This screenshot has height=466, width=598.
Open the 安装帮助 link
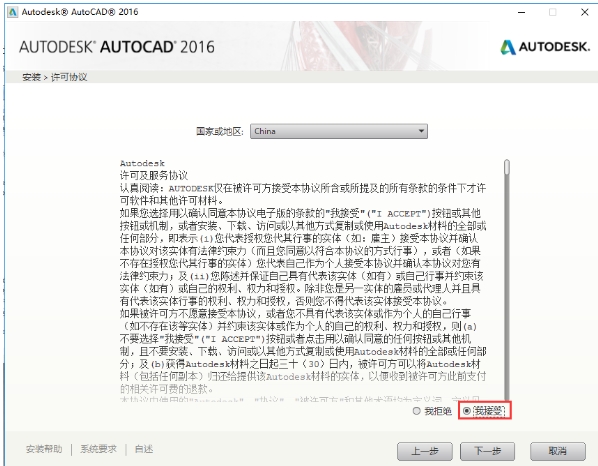[x=44, y=449]
